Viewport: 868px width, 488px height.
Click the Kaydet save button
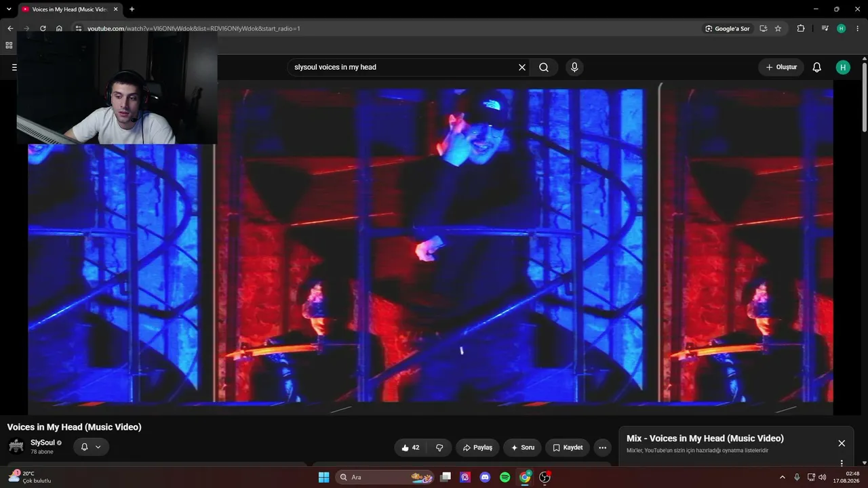pos(568,447)
